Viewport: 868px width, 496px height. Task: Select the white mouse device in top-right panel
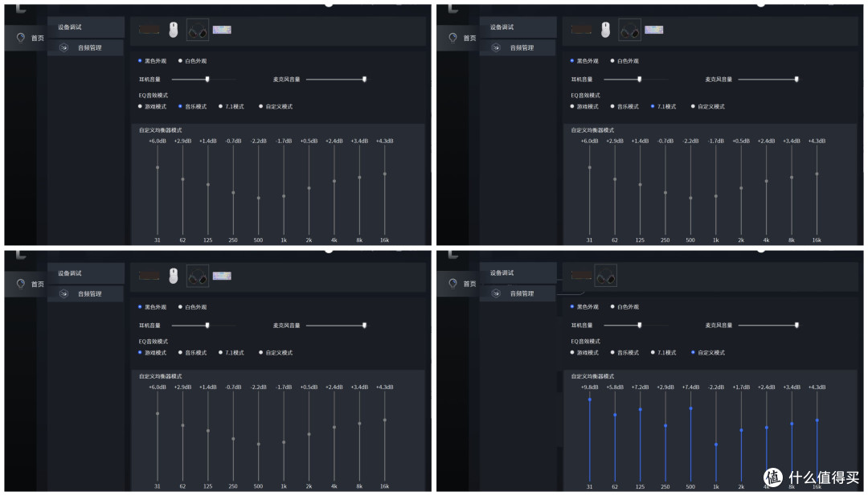pyautogui.click(x=606, y=29)
